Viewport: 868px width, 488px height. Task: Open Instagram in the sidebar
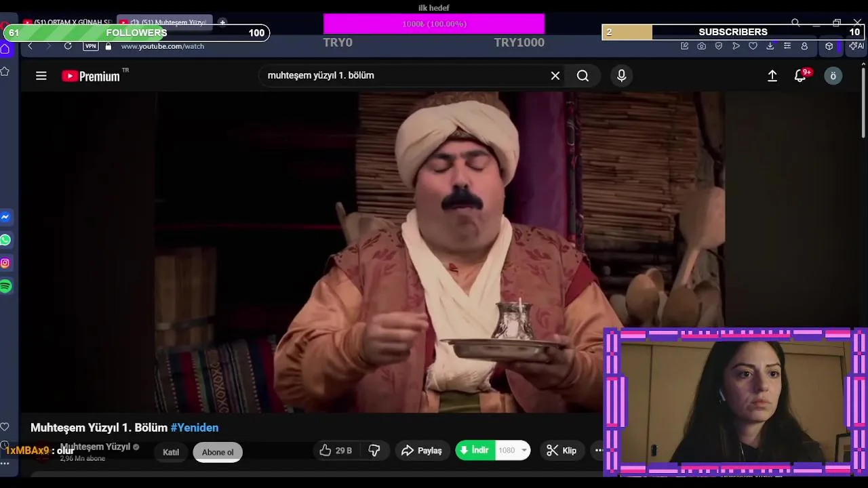pyautogui.click(x=5, y=263)
